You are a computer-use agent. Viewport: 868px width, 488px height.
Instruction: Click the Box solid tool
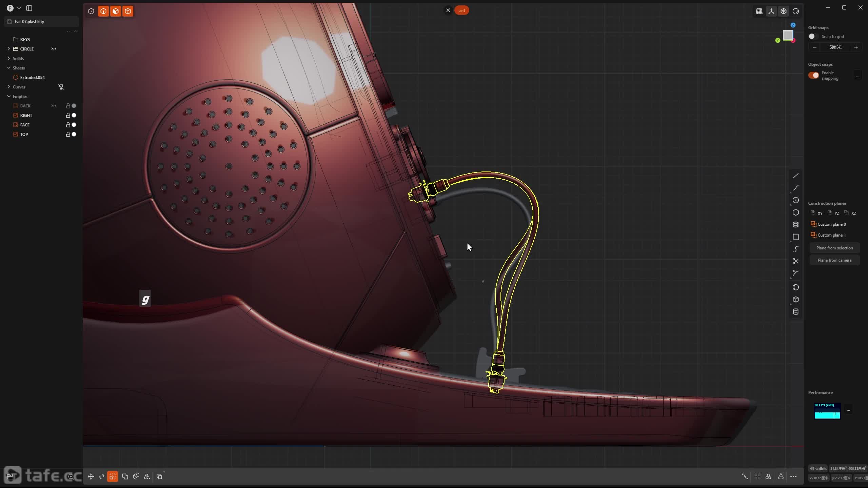coord(795,300)
